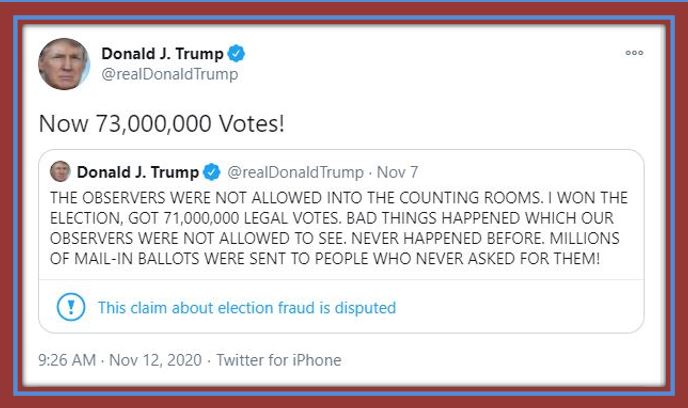Viewport: 688px width, 408px height.
Task: Click the 'Now 73,000,000 Votes!' tweet text
Action: point(161,123)
